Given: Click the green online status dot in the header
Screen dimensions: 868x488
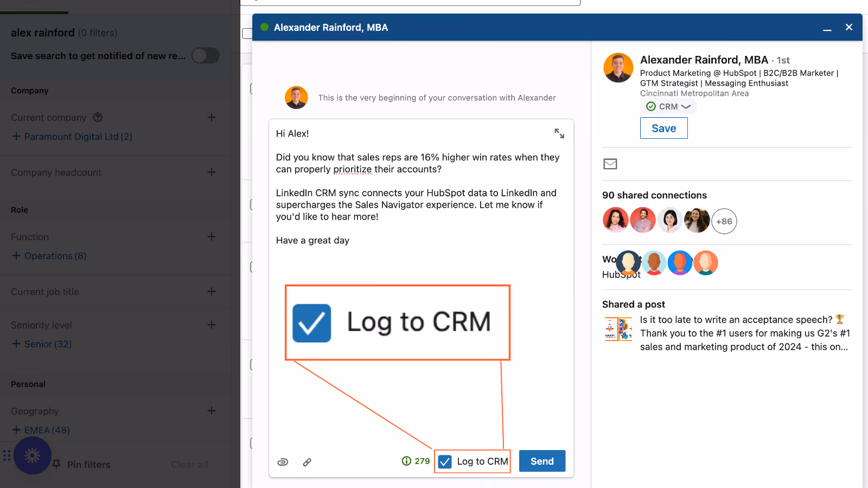Looking at the screenshot, I should coord(265,27).
